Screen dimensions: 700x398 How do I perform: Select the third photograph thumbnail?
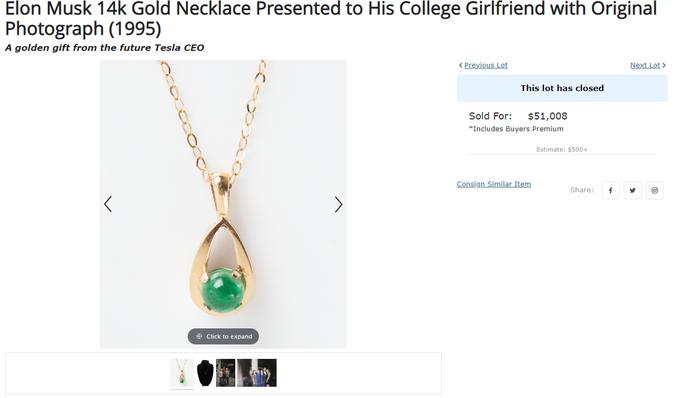(226, 373)
